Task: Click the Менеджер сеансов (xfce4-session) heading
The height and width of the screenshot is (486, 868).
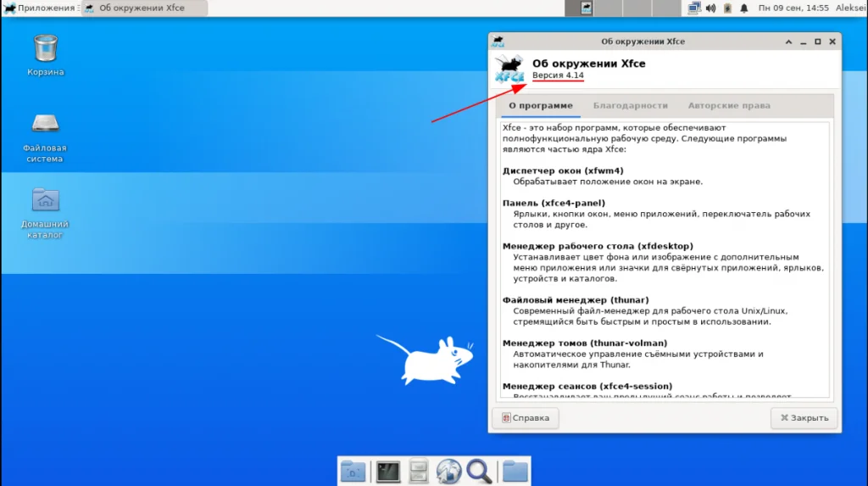Action: (587, 386)
